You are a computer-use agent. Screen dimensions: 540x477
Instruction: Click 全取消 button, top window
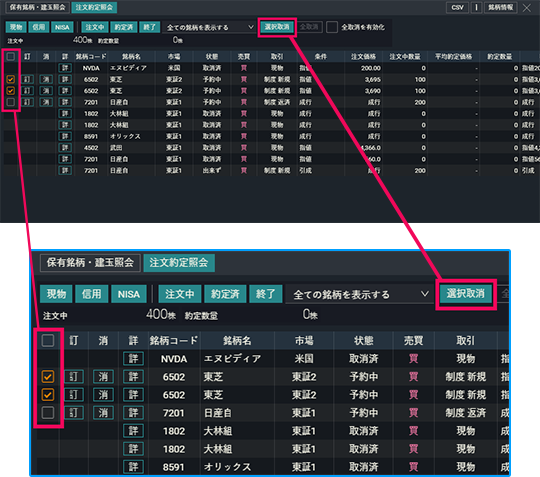coord(309,27)
